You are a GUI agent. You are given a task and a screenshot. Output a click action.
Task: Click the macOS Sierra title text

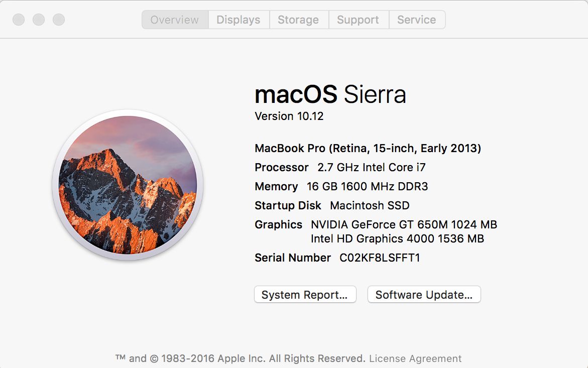(x=330, y=94)
